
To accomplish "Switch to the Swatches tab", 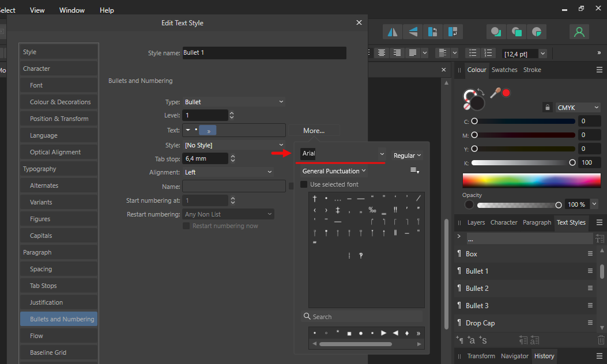I will (x=504, y=70).
